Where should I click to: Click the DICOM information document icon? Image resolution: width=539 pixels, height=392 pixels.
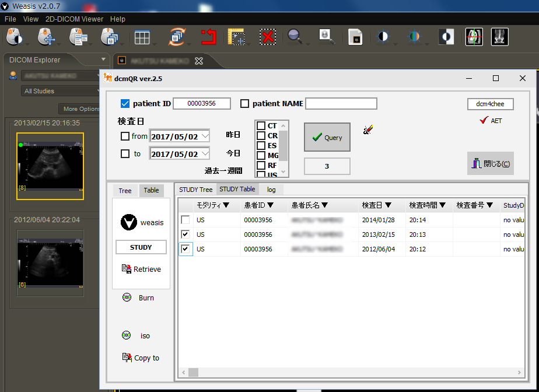355,37
